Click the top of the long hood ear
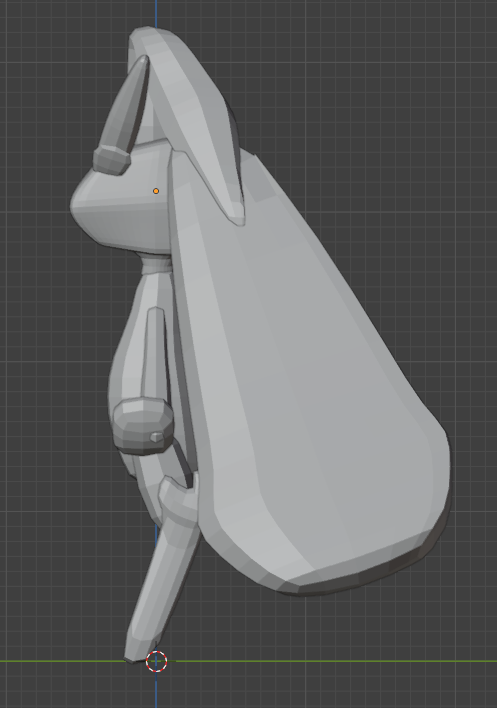497x708 pixels. 149,36
